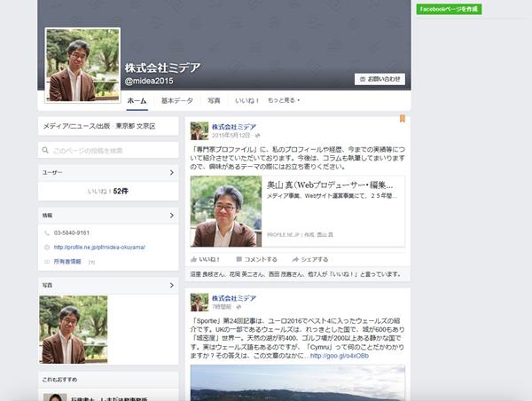Click the first post's page avatar
This screenshot has width=532, height=401.
199,130
